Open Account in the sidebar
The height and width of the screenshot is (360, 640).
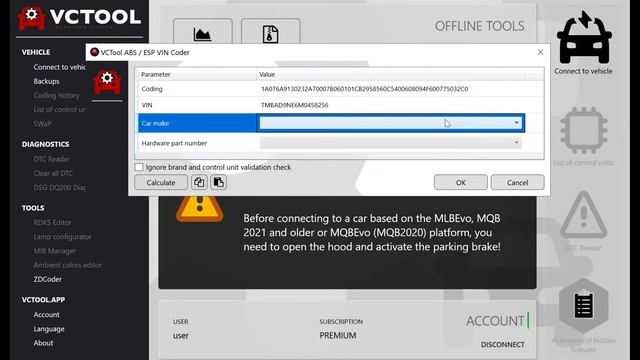coord(47,315)
